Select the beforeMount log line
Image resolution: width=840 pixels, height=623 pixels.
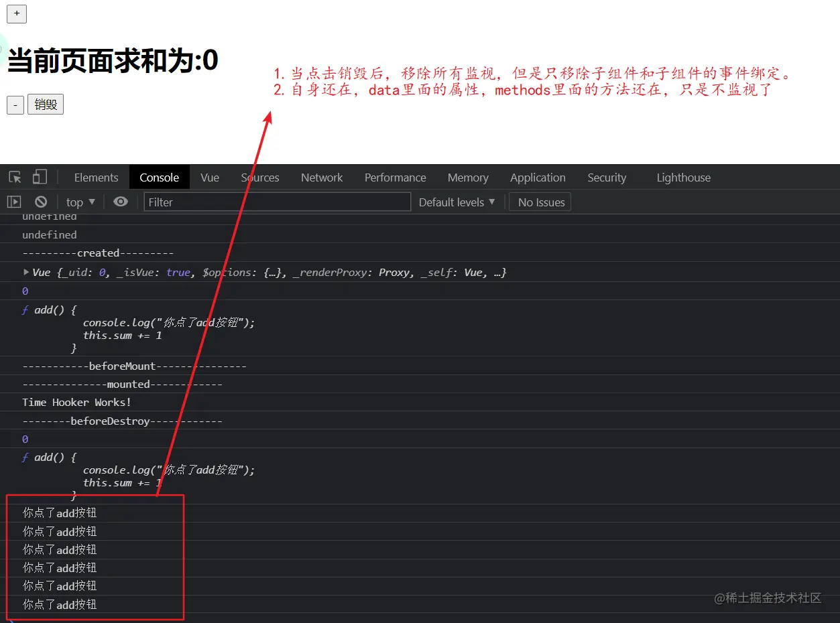134,366
